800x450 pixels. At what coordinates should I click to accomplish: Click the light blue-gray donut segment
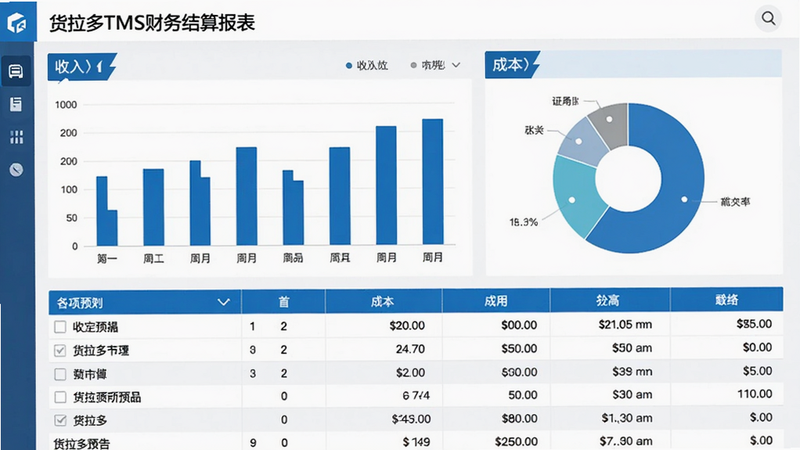point(581,141)
